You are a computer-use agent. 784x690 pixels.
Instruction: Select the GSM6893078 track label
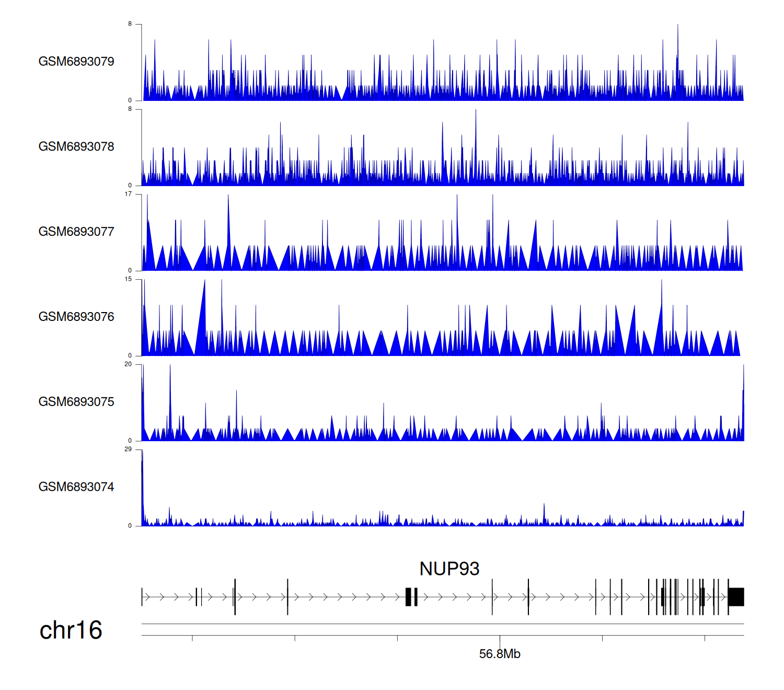[x=76, y=147]
